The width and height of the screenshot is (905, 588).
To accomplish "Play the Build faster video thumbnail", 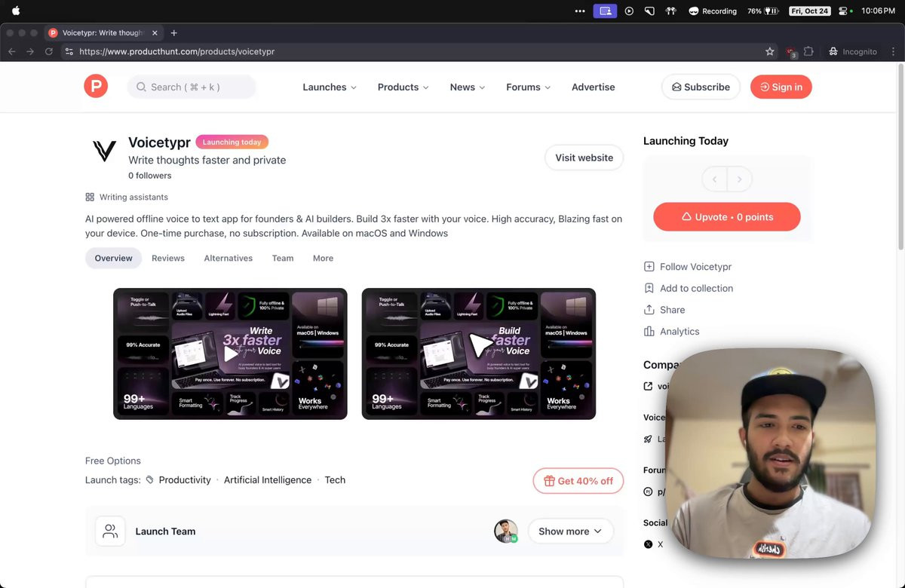I will 479,354.
